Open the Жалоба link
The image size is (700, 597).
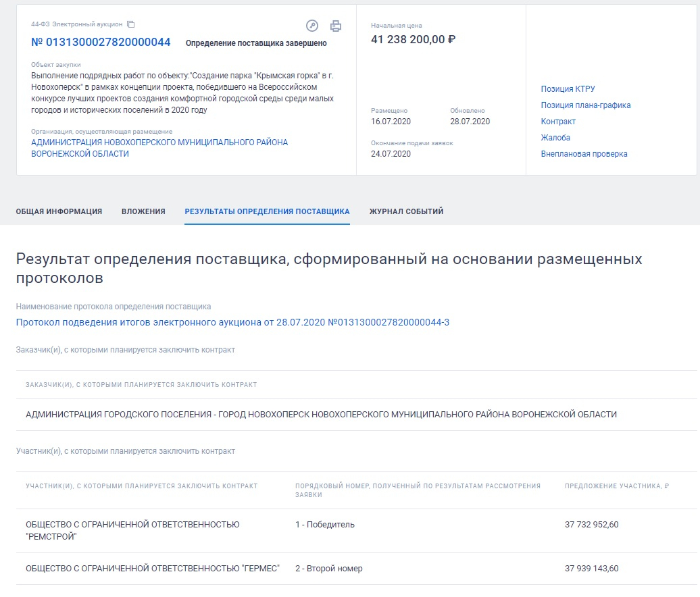[x=555, y=138]
